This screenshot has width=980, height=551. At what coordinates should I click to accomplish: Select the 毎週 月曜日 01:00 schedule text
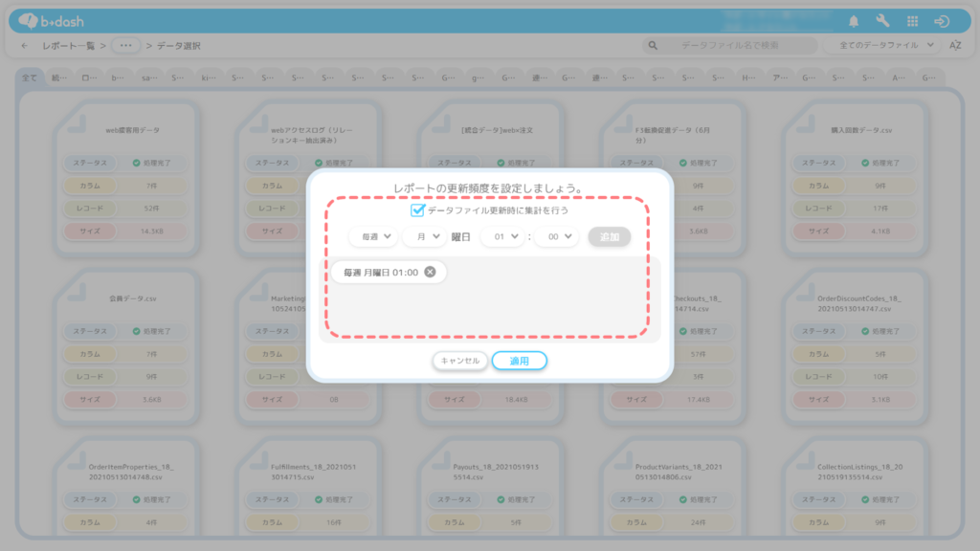(x=381, y=273)
